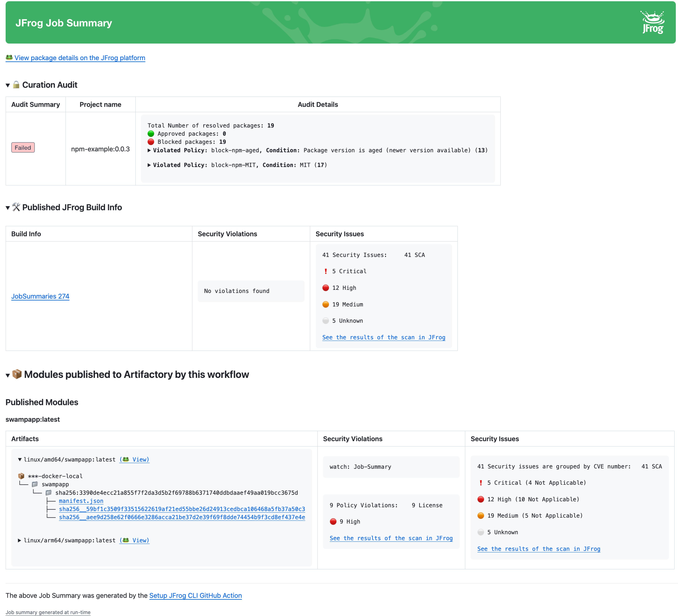678x616 pixels.
Task: Collapse the Published JFrog Build Info section
Action: (7, 207)
